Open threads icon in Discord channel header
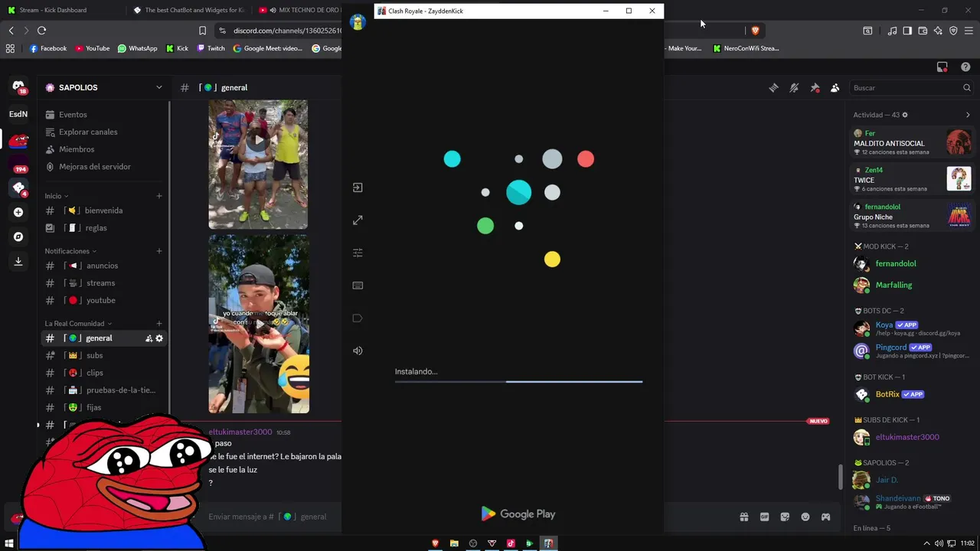980x551 pixels. [773, 88]
